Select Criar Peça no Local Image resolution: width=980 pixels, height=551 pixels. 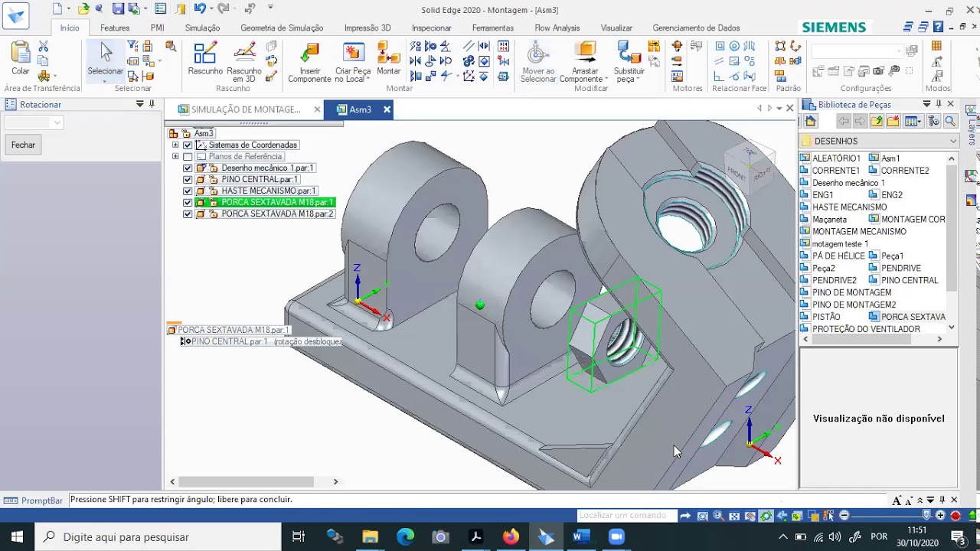click(x=351, y=61)
